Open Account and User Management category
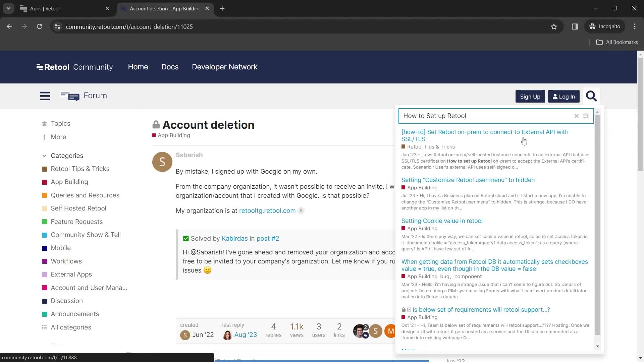This screenshot has width=644, height=362. click(x=89, y=288)
